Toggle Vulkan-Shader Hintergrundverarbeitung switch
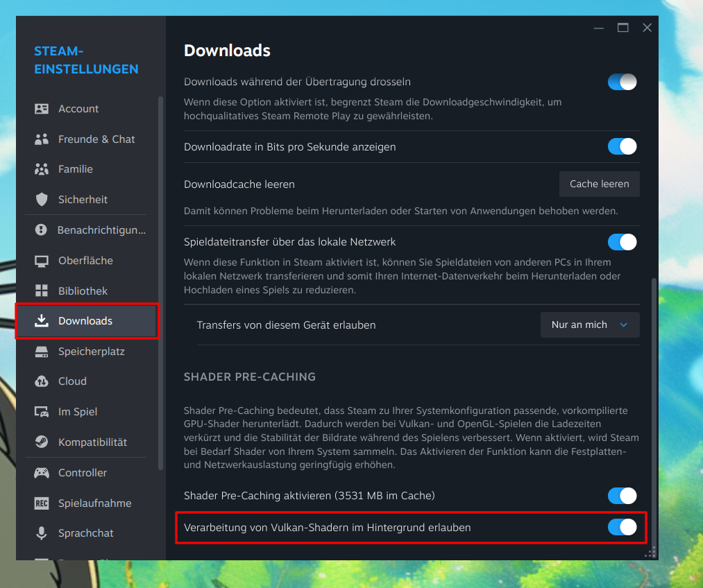The width and height of the screenshot is (703, 588). pos(622,527)
